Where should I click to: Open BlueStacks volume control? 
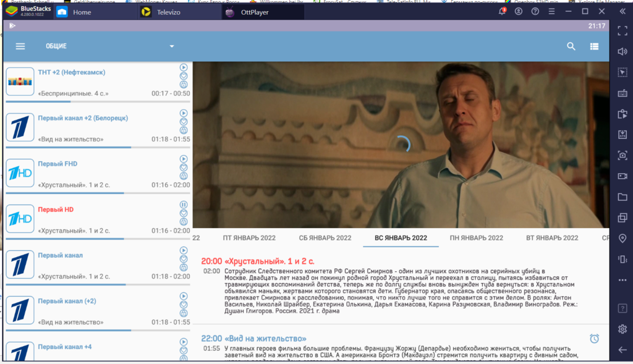(x=622, y=51)
